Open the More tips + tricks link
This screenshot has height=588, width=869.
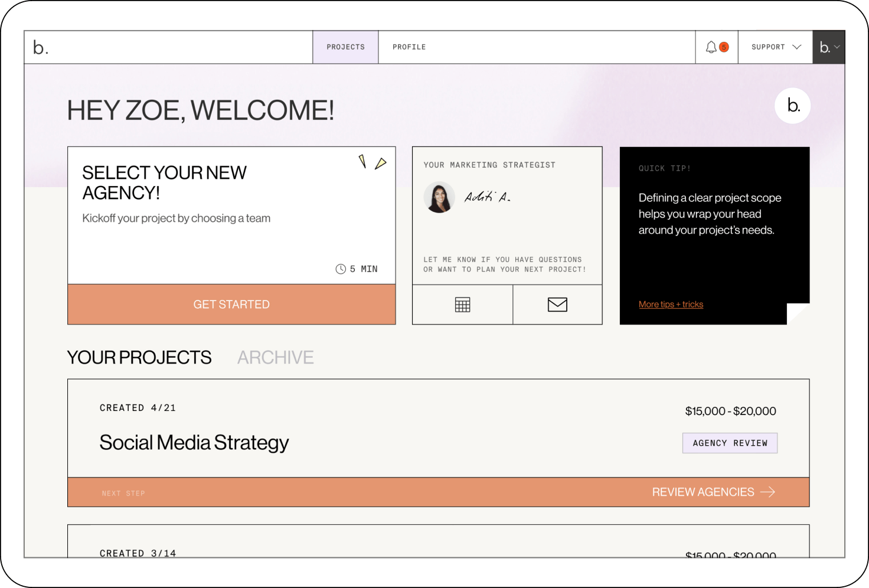click(x=671, y=305)
